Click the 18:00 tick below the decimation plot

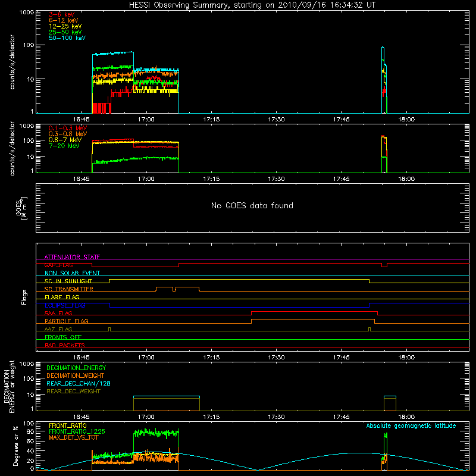coord(406,417)
